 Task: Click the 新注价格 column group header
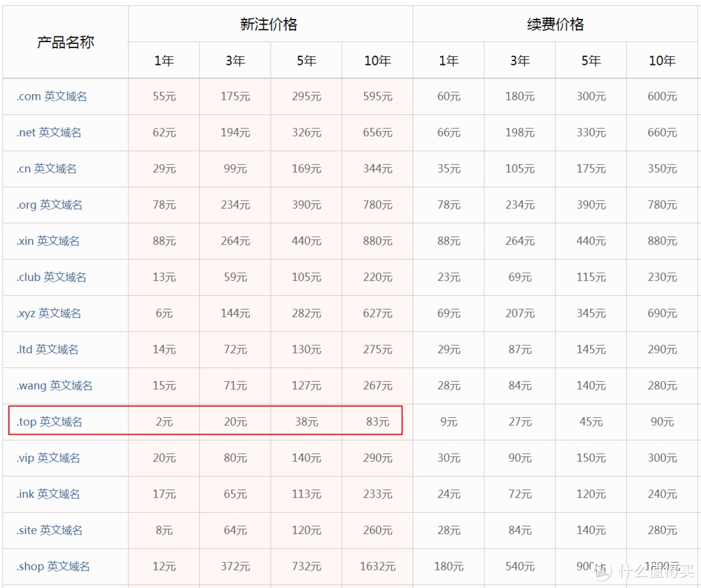269,25
